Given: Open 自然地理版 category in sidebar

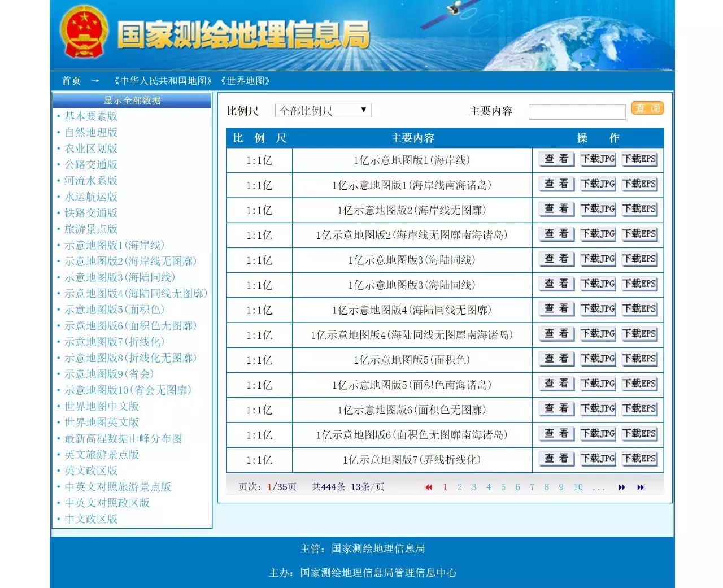Looking at the screenshot, I should coord(91,132).
